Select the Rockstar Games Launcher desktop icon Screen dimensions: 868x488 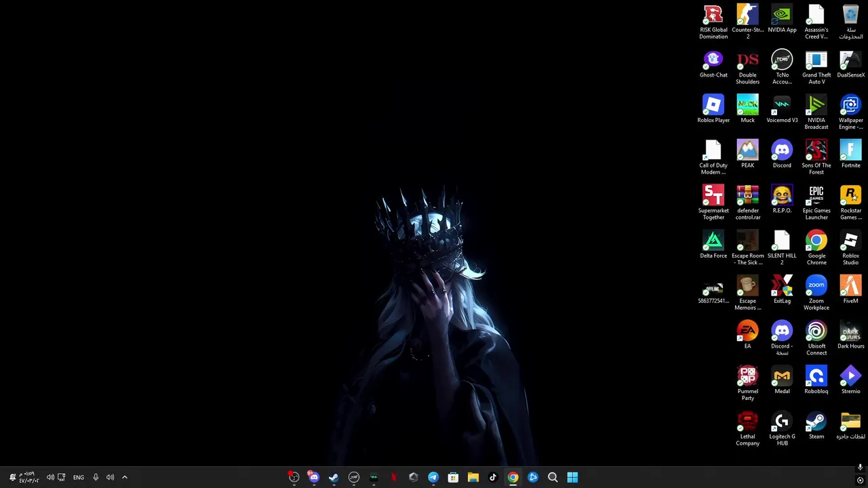(x=850, y=203)
